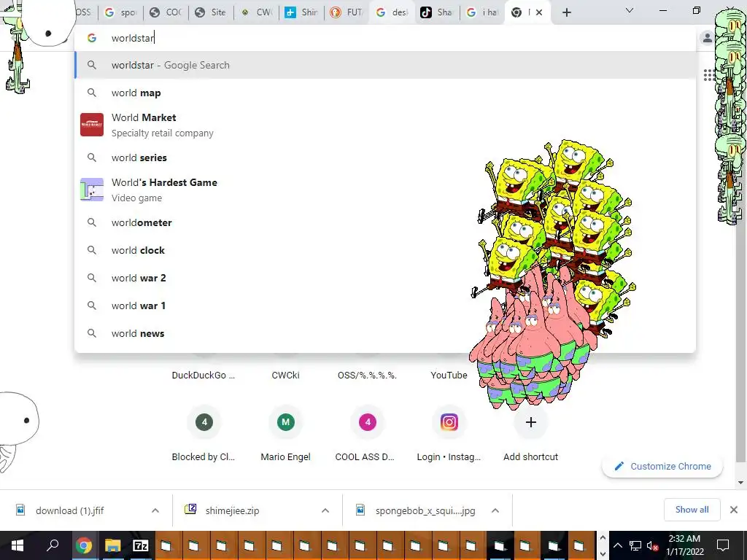
Task: Click the Customize Chrome button
Action: click(662, 466)
